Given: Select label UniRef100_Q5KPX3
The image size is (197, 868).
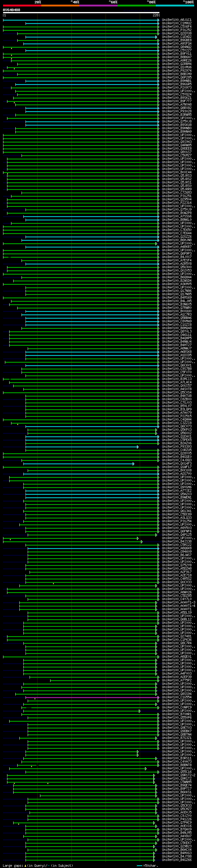Looking at the screenshot, I should pyautogui.click(x=176, y=430).
